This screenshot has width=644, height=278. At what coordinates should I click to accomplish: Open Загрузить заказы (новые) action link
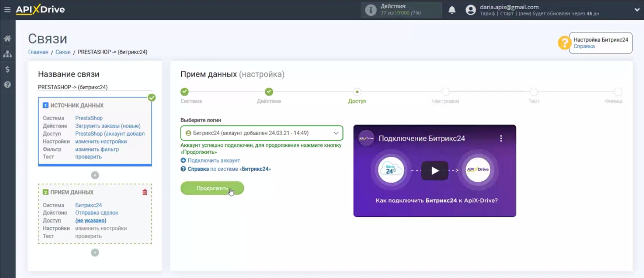[x=108, y=126]
